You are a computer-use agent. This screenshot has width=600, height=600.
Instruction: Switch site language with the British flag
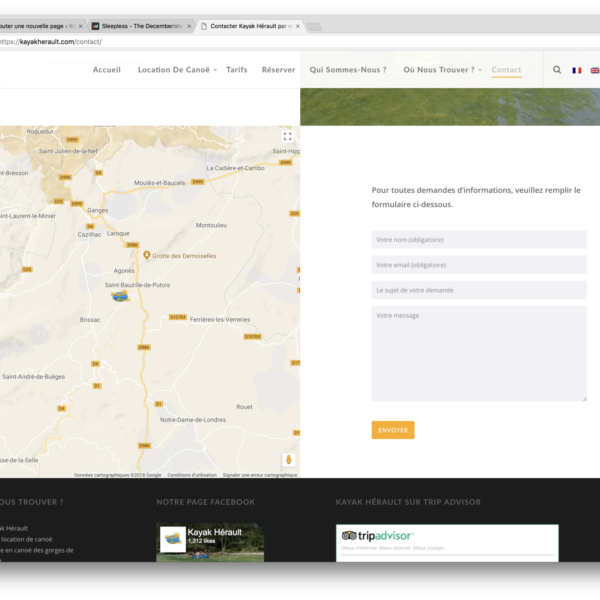595,70
